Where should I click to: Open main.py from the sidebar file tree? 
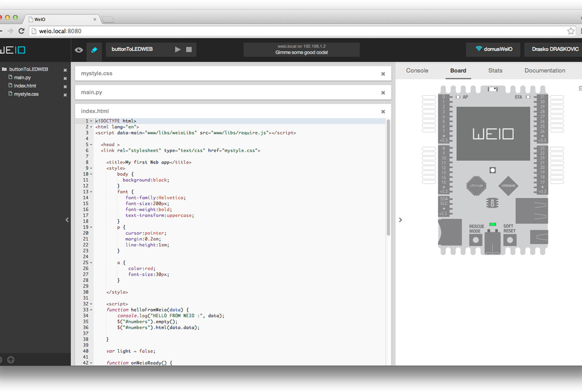click(x=22, y=77)
